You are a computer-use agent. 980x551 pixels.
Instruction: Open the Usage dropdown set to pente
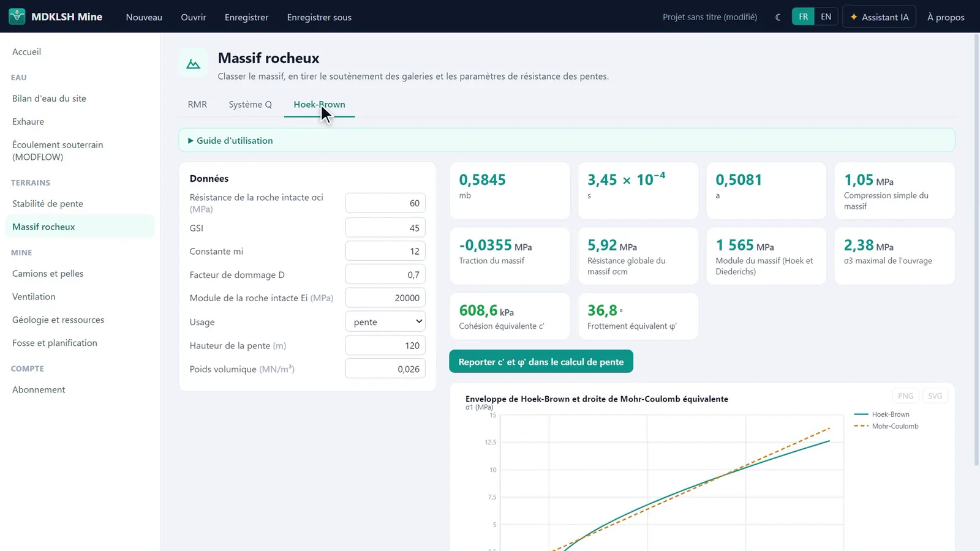385,321
